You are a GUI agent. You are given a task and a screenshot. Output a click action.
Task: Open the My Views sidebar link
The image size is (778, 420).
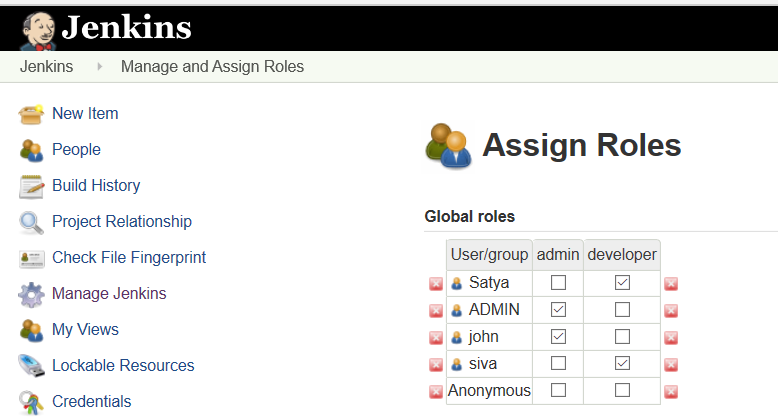tap(85, 330)
